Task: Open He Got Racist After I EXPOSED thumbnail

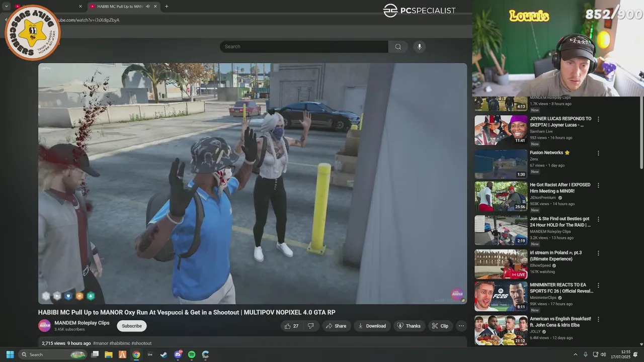Action: [501, 197]
